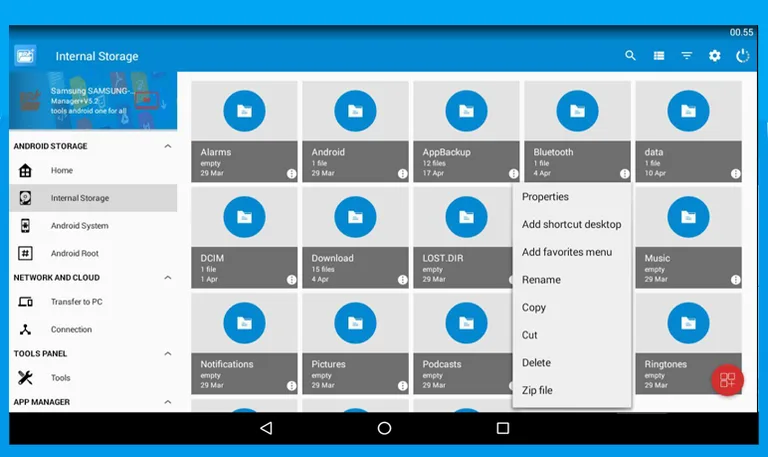Tap the Android back navigation button

coord(266,428)
